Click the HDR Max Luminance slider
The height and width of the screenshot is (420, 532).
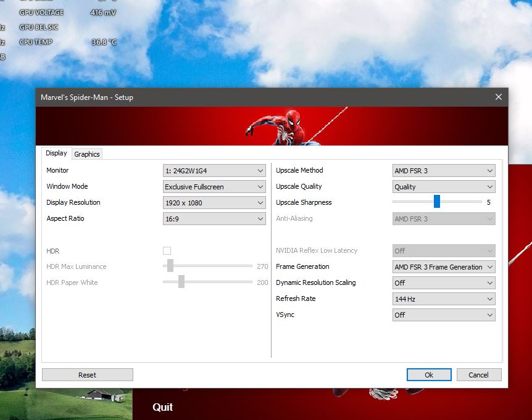coord(207,266)
